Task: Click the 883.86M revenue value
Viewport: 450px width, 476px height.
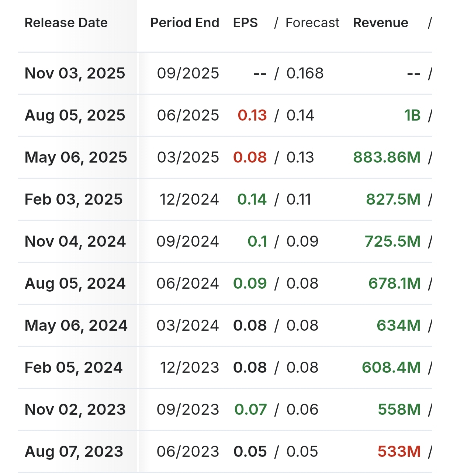Action: [x=387, y=157]
